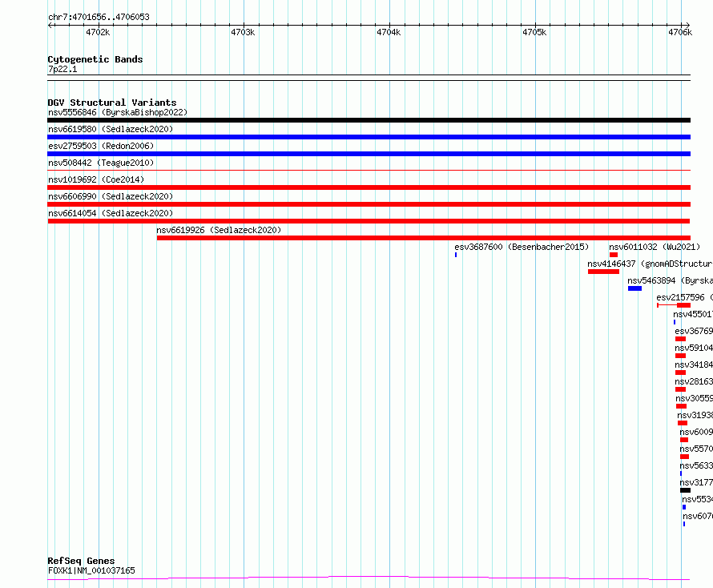The width and height of the screenshot is (713, 588).
Task: Select the DGV Structural Variants track title
Action: tap(112, 103)
